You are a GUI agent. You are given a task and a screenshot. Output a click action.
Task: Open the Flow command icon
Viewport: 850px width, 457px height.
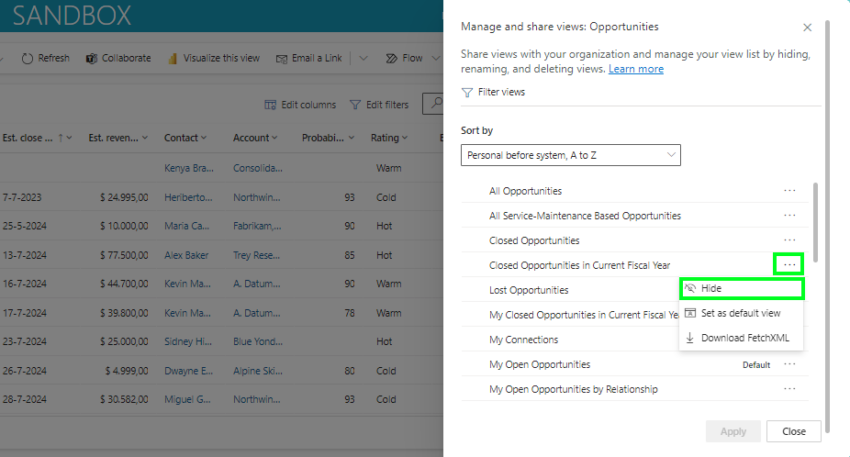click(391, 59)
